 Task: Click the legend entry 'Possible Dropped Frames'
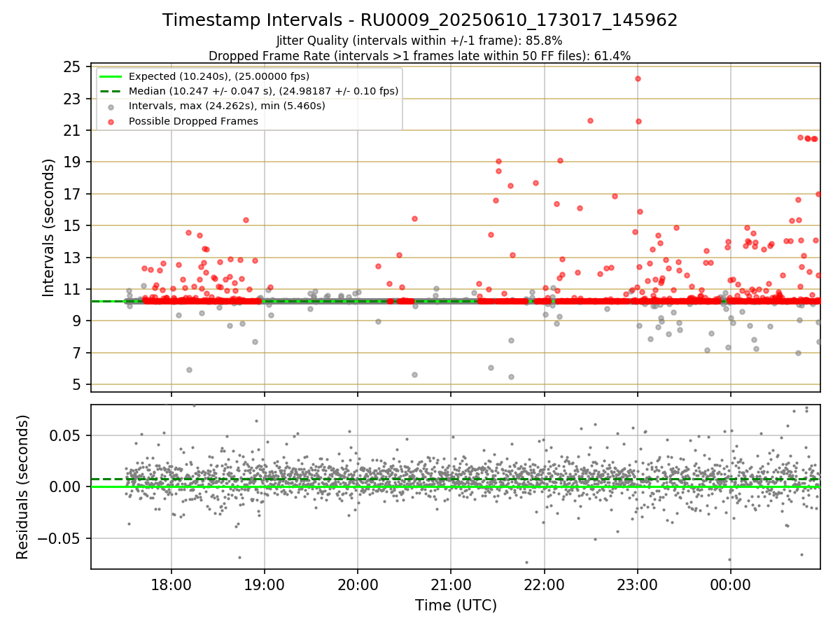[x=193, y=121]
